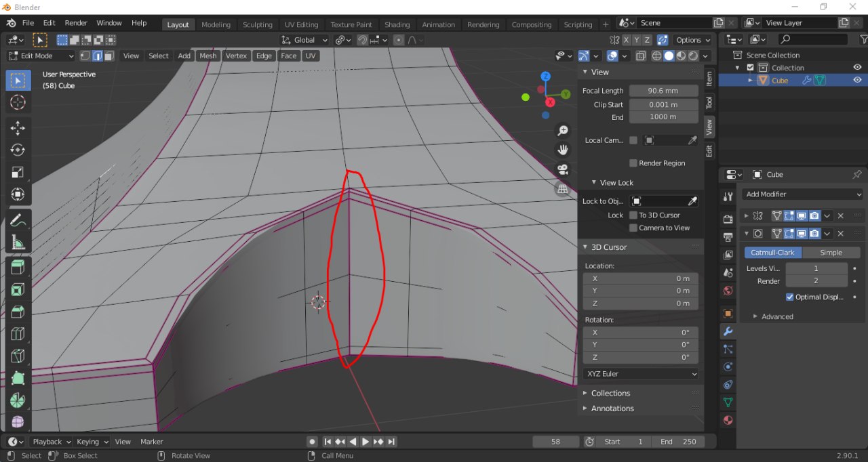Select the Inset Faces tool

[18, 290]
